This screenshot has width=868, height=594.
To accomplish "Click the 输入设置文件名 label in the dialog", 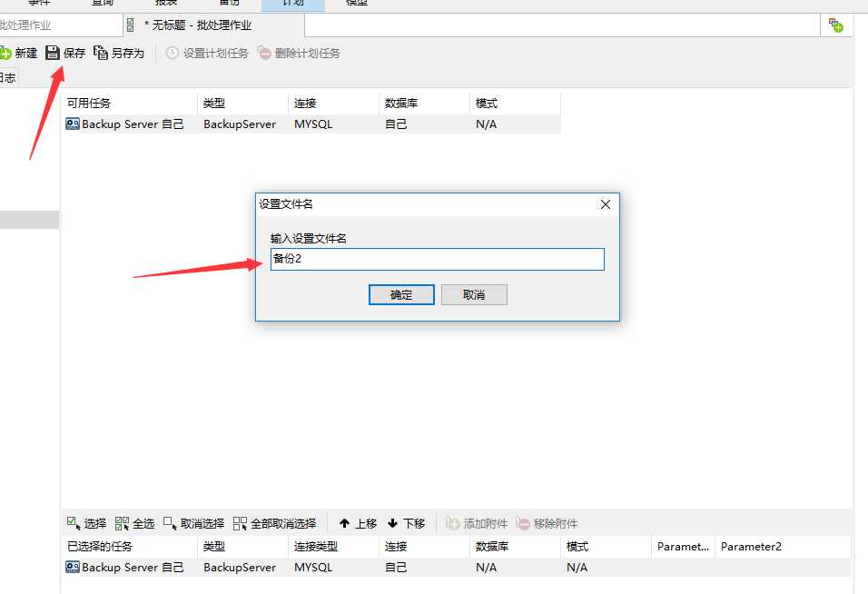I will pos(309,239).
